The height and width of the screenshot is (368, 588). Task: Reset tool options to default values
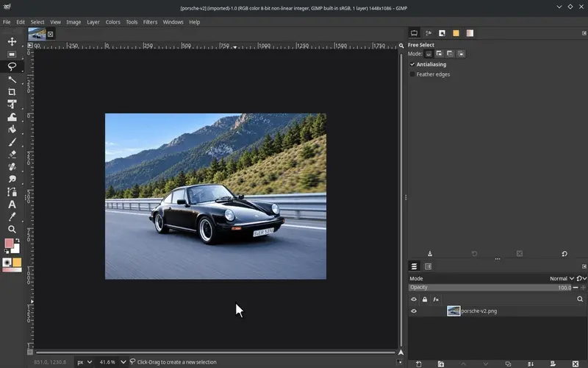564,254
